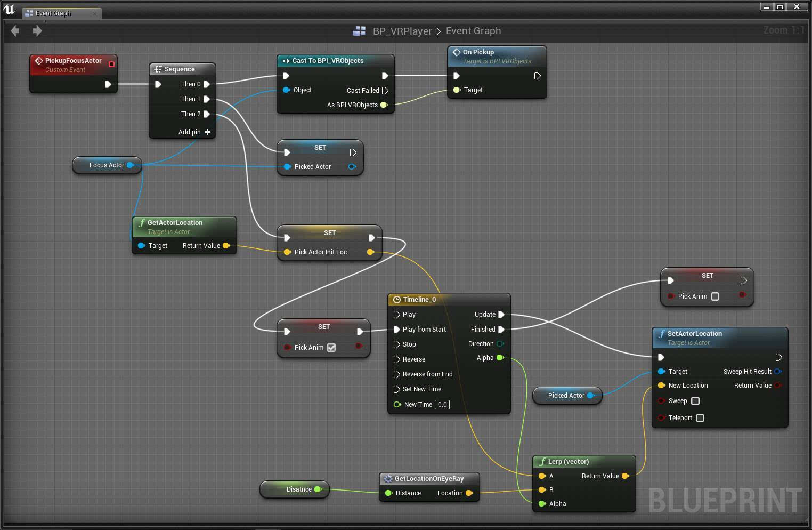Click the red delegate pin on PickupFocusActor

pyautogui.click(x=111, y=64)
